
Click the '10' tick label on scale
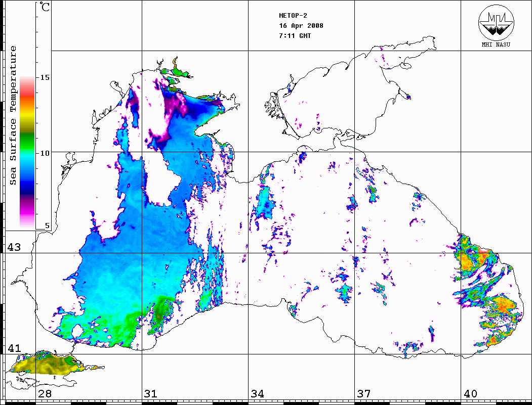coord(45,153)
